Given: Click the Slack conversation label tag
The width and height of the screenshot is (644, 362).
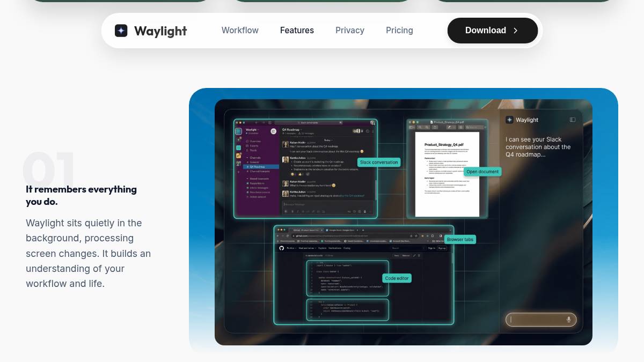Looking at the screenshot, I should click(x=379, y=162).
